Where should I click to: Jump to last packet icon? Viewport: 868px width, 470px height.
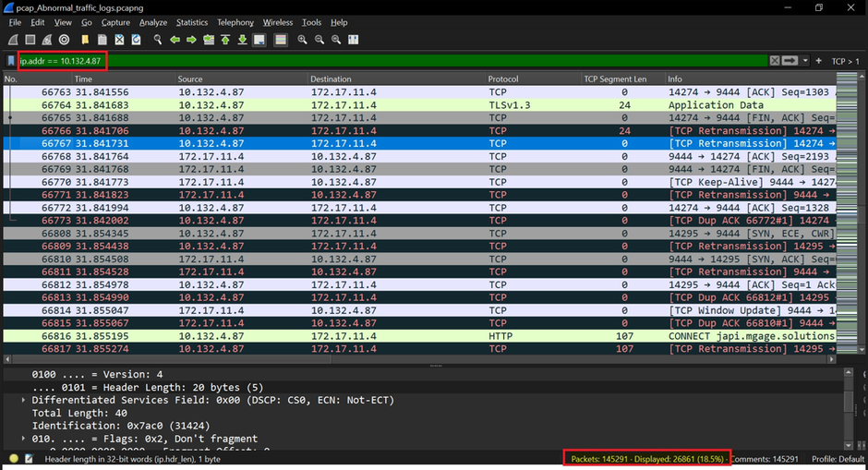coord(243,40)
